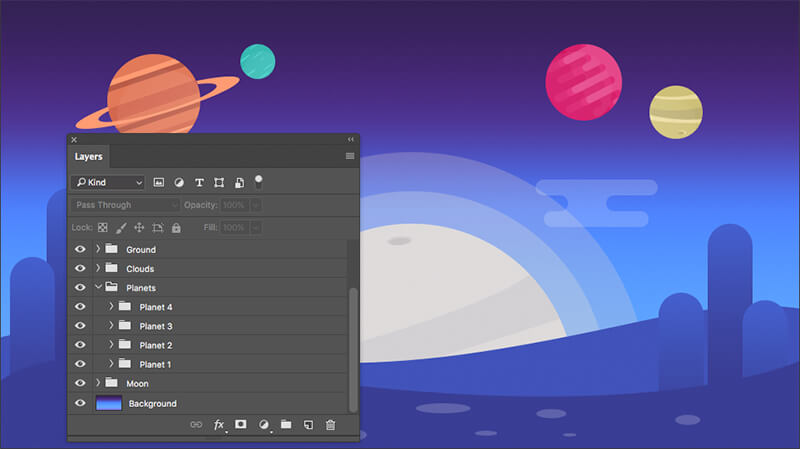Viewport: 800px width, 449px height.
Task: Add a layer mask
Action: point(241,425)
